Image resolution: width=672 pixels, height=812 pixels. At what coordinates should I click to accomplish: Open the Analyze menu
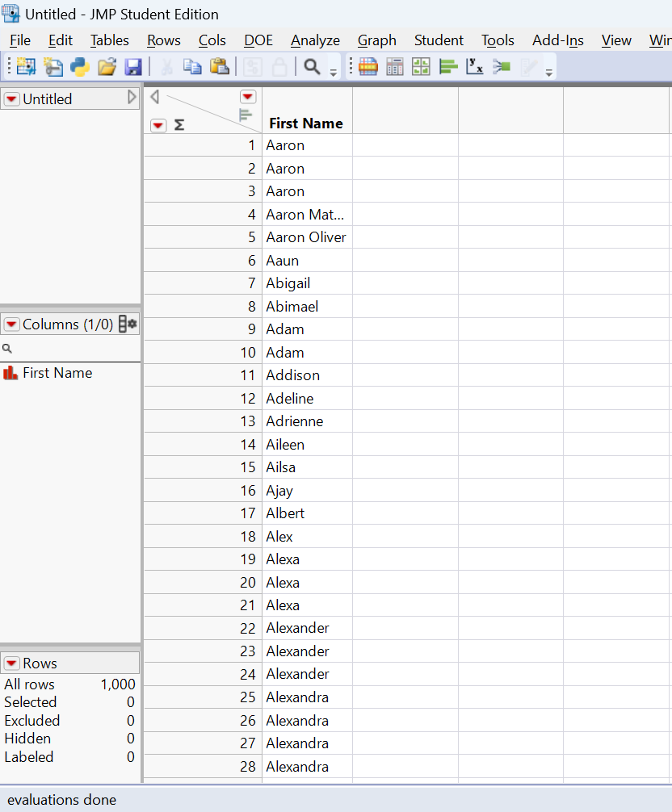(x=315, y=40)
